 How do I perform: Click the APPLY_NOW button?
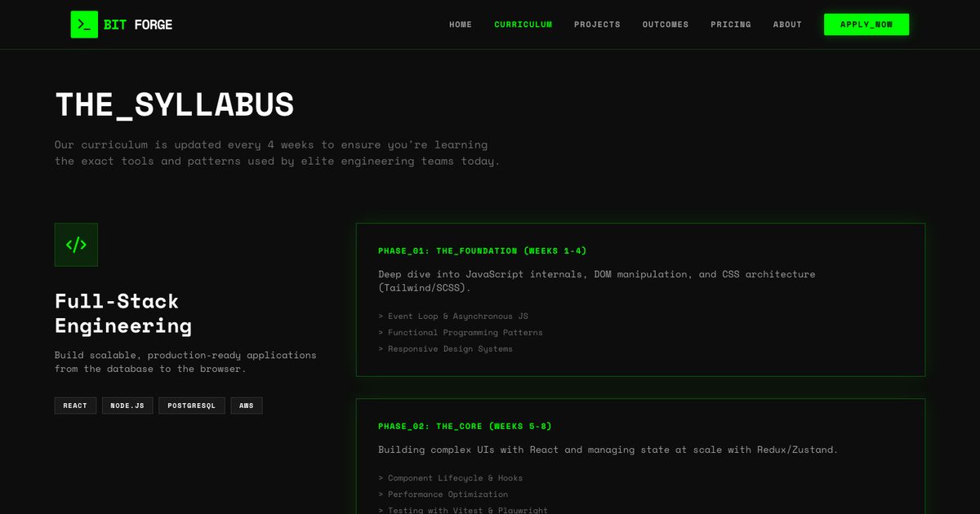866,24
